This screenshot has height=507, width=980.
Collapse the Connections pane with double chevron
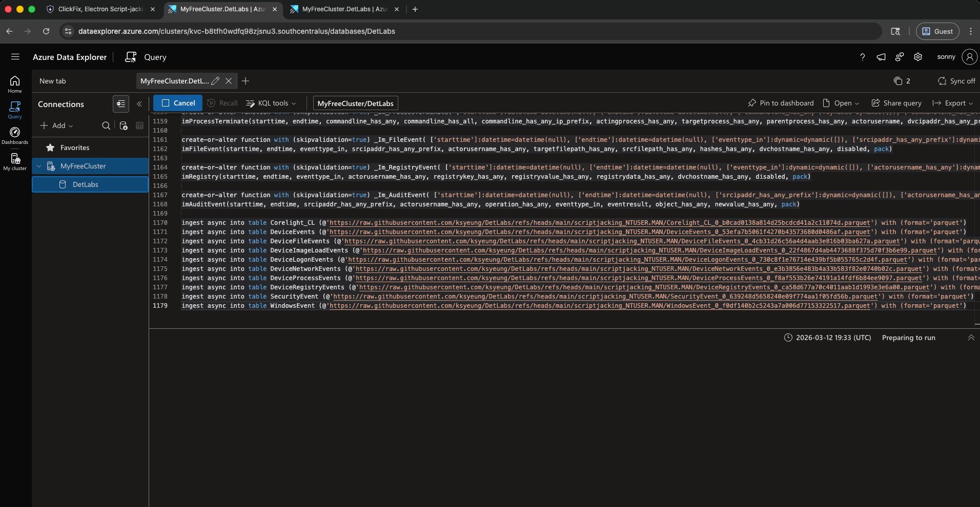pyautogui.click(x=139, y=103)
